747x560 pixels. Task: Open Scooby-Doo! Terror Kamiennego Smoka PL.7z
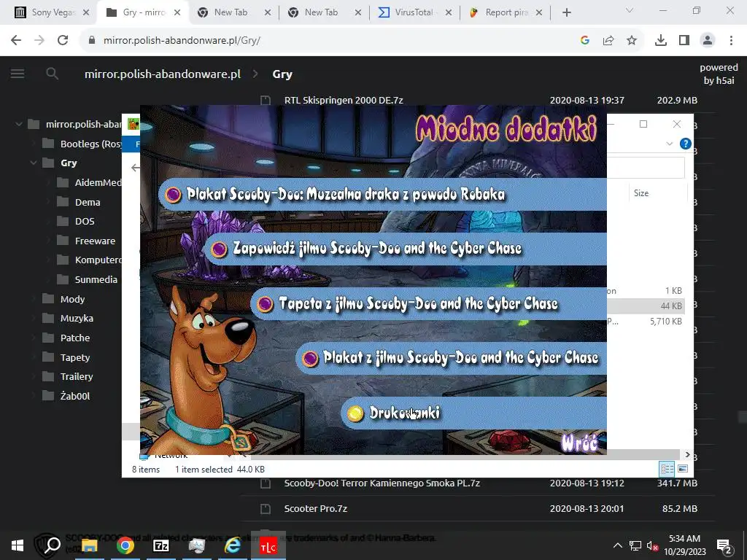click(382, 483)
